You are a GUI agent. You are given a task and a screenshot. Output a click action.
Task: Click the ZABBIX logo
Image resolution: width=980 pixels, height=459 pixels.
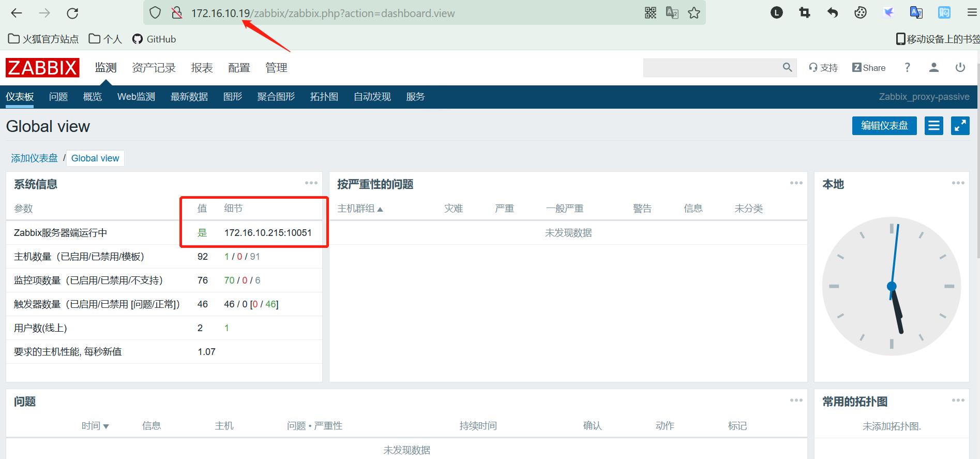tap(42, 68)
